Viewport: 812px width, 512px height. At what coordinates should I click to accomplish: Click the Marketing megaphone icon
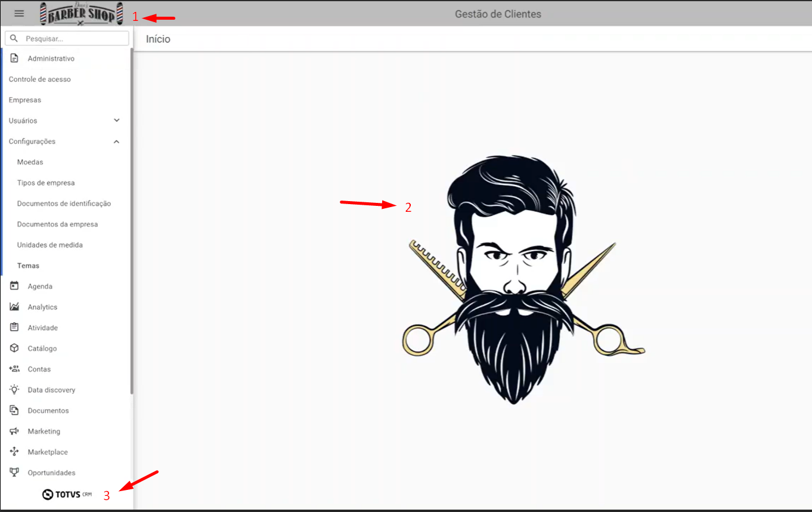[x=14, y=431]
